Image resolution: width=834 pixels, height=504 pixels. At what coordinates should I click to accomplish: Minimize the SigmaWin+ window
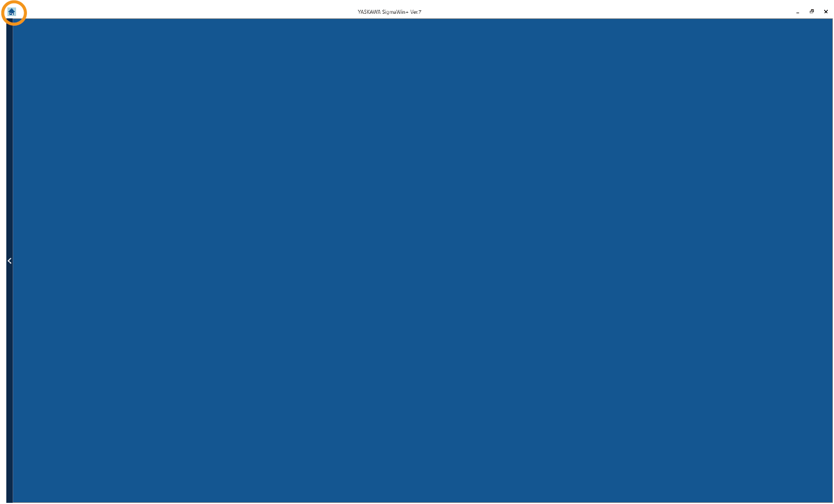pos(798,11)
